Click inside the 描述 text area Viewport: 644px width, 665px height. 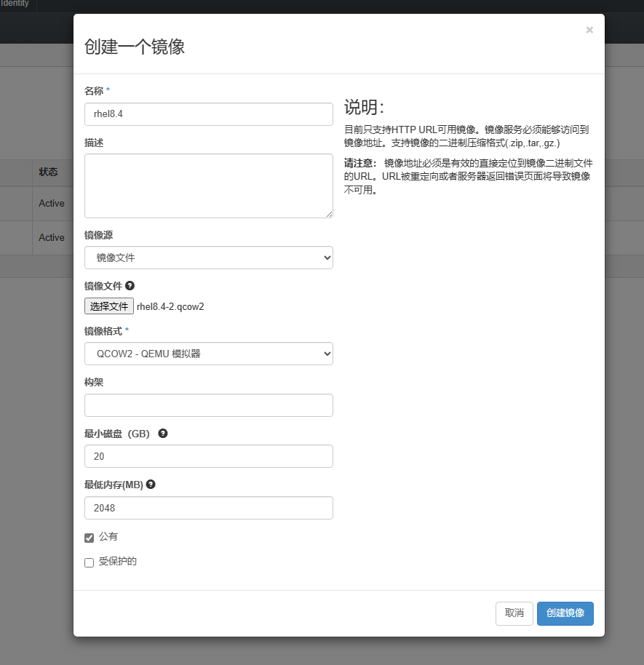(208, 185)
